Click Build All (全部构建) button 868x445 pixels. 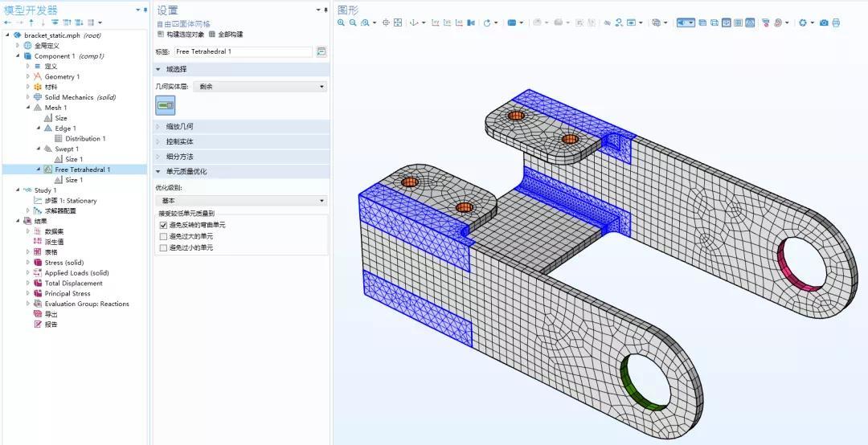(x=226, y=35)
